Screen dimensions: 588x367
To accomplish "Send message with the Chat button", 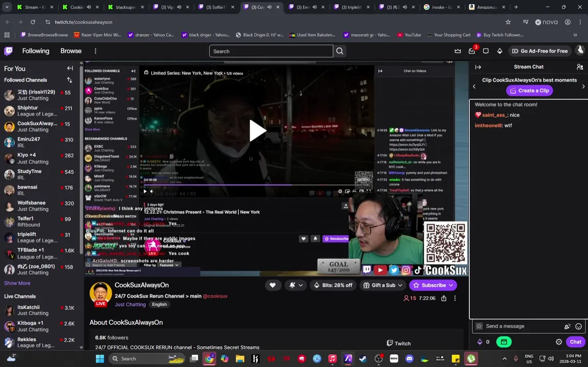I will click(575, 342).
